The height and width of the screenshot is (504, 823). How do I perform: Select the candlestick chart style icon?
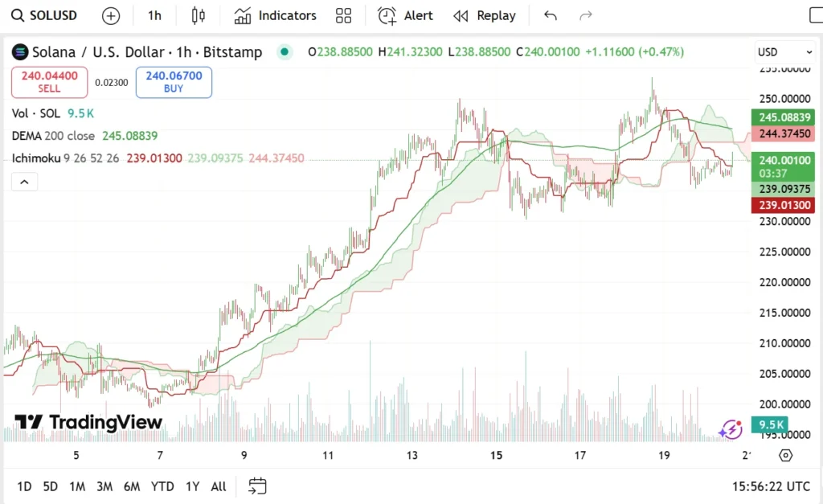pos(198,15)
